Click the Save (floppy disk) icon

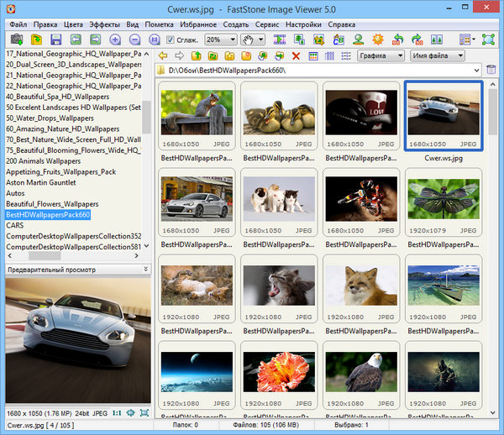tap(55, 39)
